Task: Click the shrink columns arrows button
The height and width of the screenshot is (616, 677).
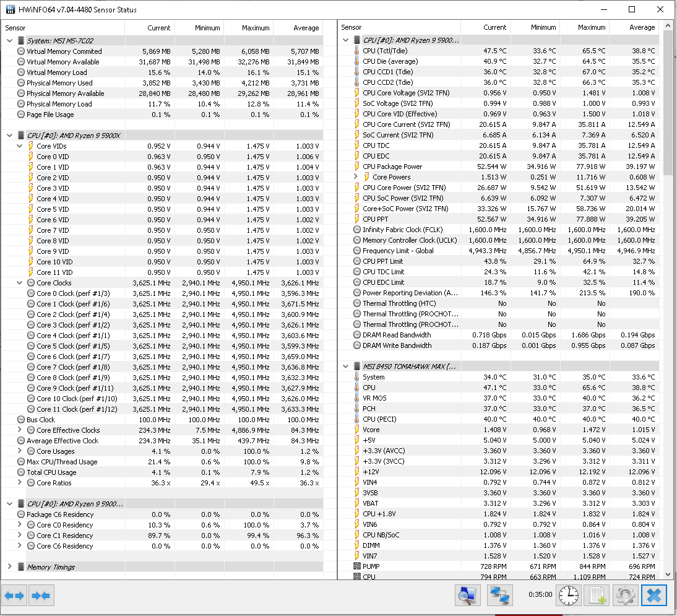Action: point(41,596)
